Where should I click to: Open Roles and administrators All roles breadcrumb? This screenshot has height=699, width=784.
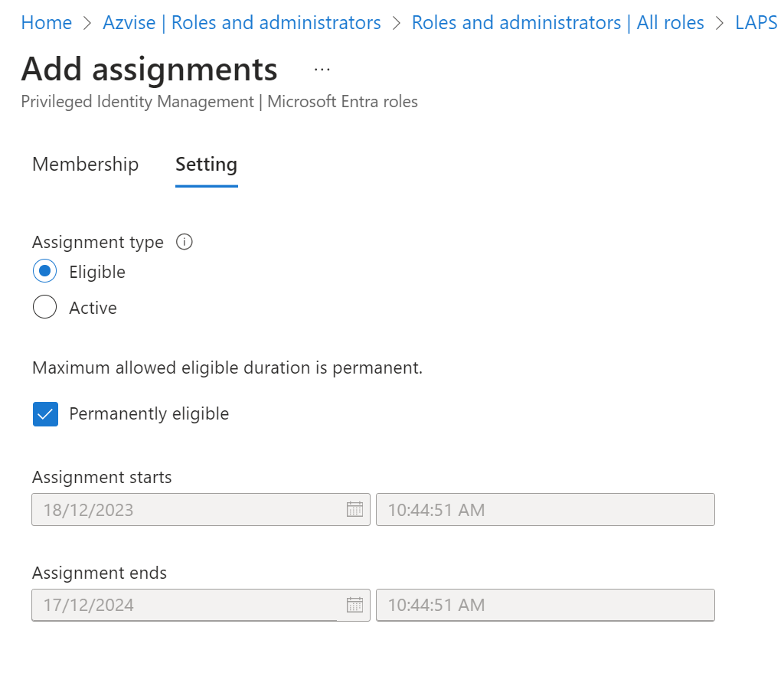click(557, 22)
